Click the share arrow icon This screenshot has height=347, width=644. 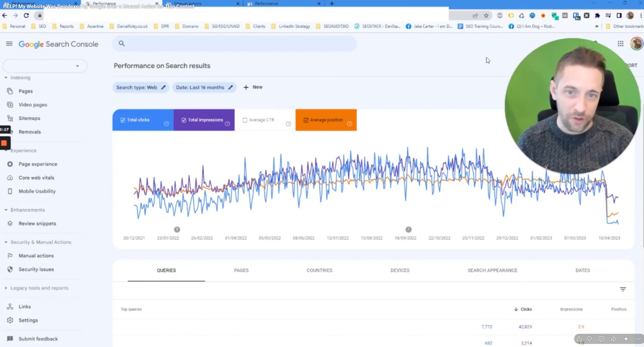(614, 339)
